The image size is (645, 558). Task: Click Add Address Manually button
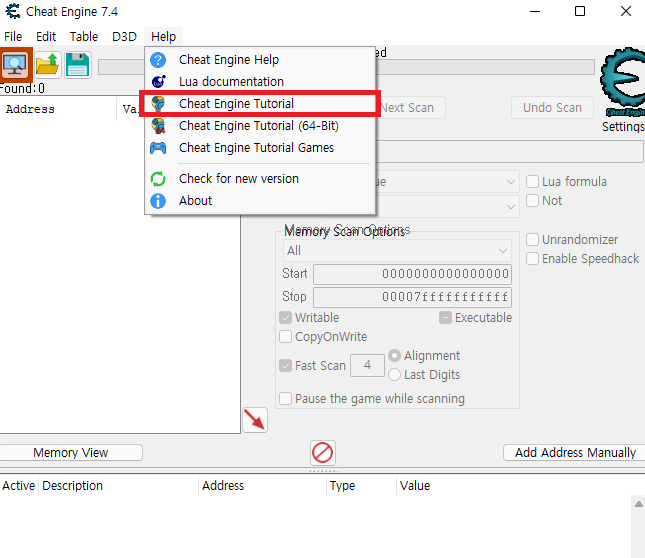(x=575, y=453)
